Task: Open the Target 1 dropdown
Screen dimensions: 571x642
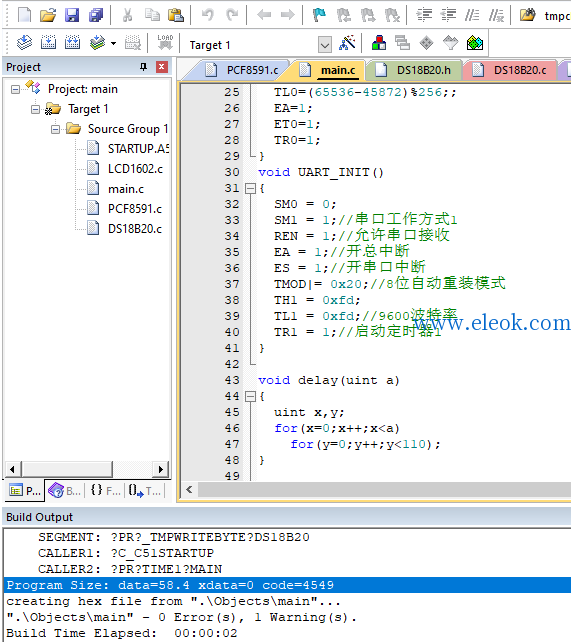Action: point(325,44)
